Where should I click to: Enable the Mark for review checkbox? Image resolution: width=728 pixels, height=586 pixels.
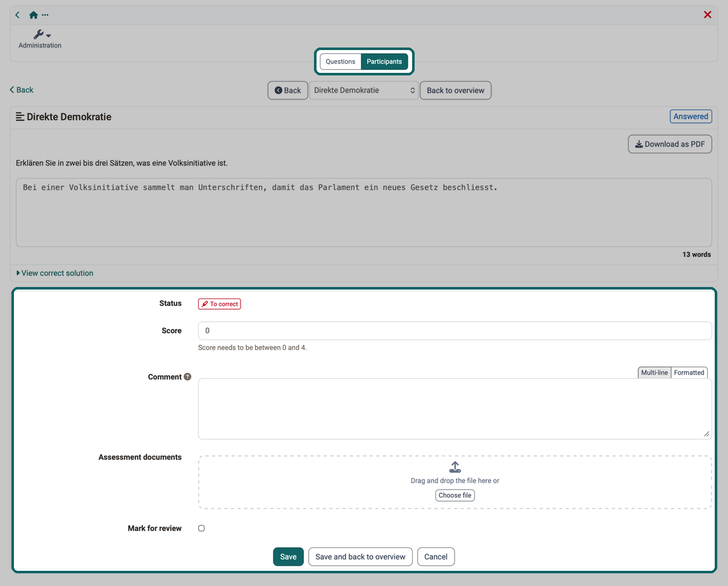(201, 528)
